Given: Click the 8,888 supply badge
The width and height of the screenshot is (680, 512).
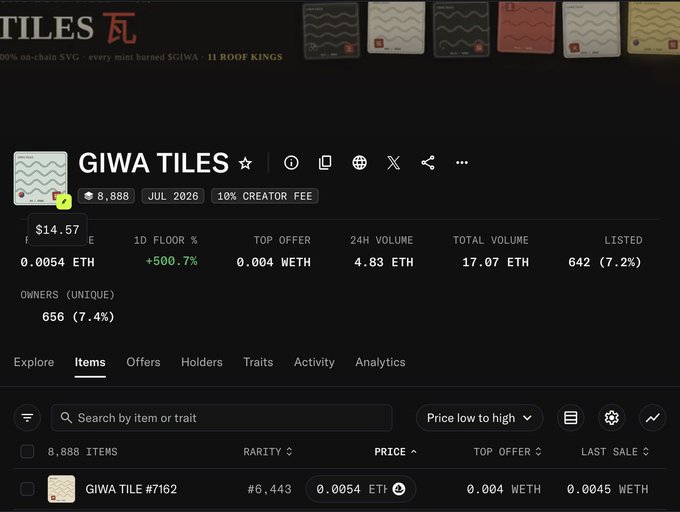Looking at the screenshot, I should [107, 196].
